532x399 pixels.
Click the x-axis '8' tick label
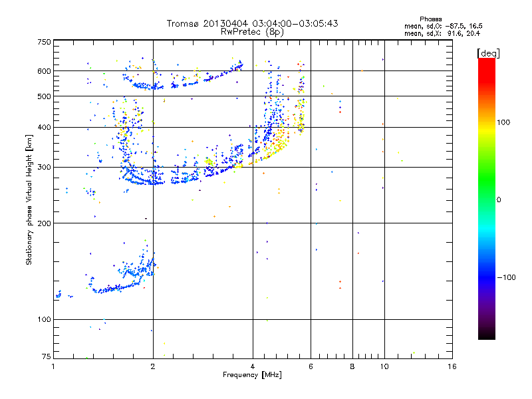352,366
